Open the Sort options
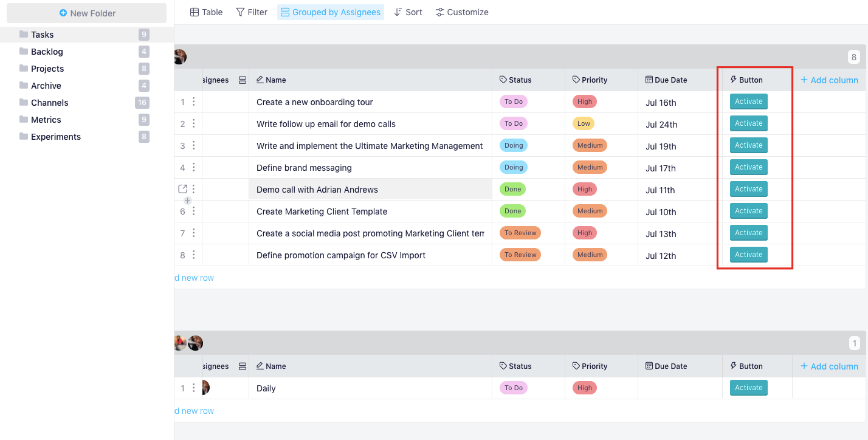The width and height of the screenshot is (868, 440). (408, 12)
